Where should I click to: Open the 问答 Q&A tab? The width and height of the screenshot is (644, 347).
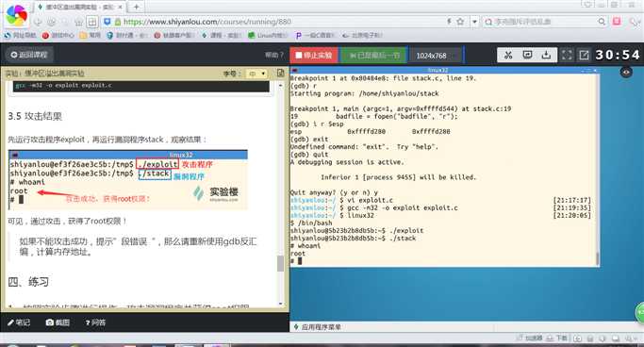(95, 322)
